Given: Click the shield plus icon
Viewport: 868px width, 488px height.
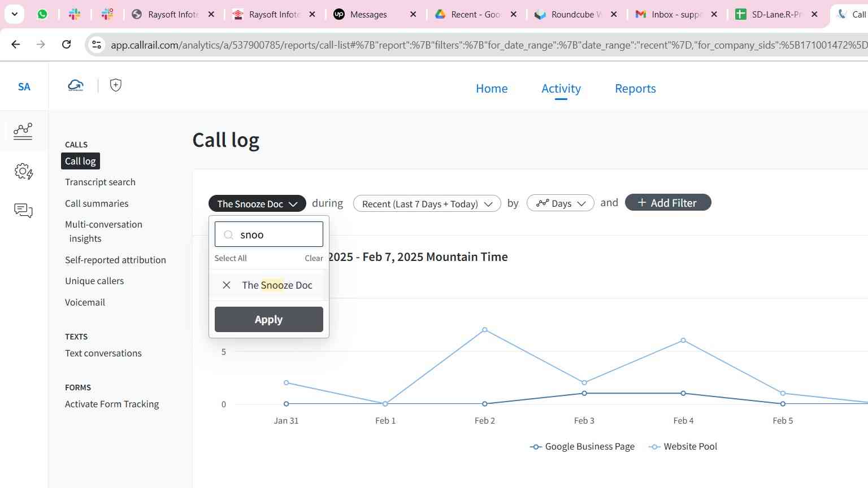Looking at the screenshot, I should (116, 85).
